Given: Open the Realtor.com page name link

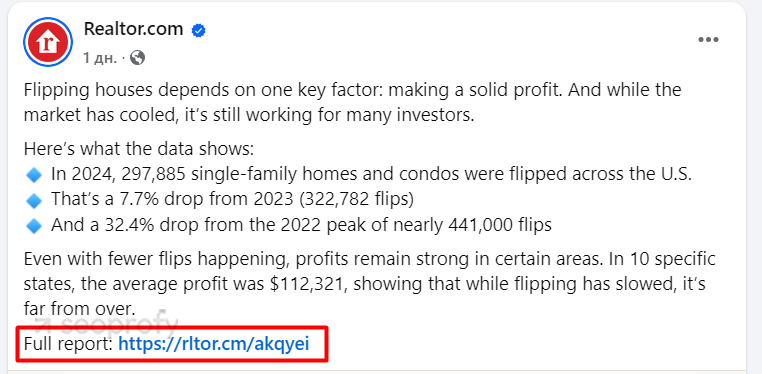Looking at the screenshot, I should (x=133, y=30).
